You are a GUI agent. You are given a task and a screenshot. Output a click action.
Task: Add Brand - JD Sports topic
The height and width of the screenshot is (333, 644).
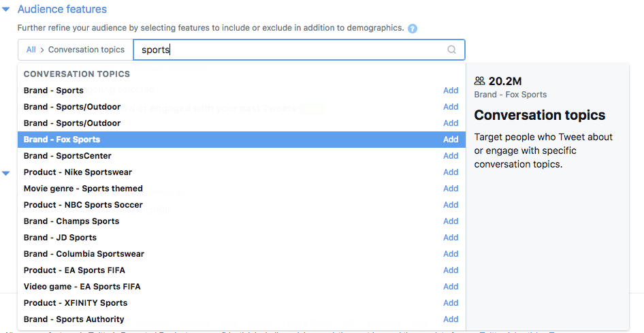tap(451, 238)
